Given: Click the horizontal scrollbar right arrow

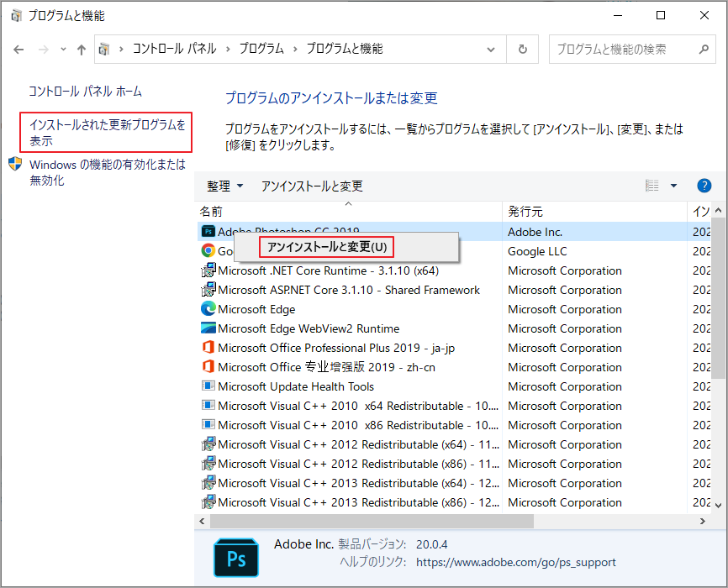Looking at the screenshot, I should 703,521.
